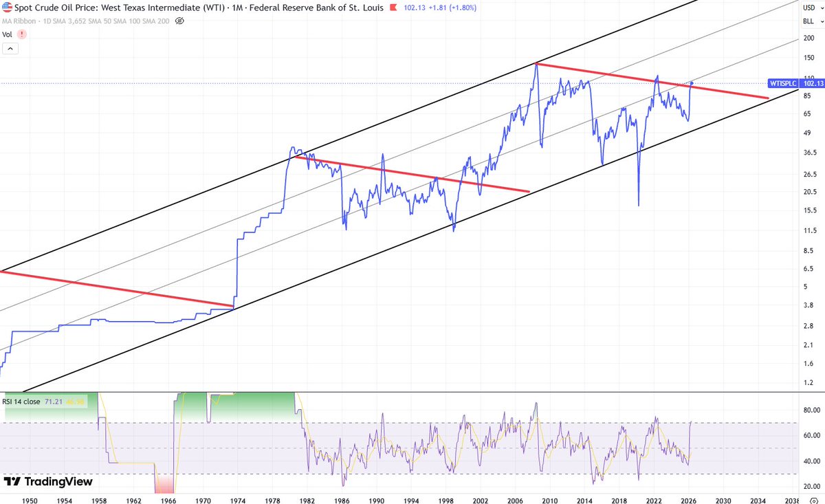Open the TradingView logo link
The height and width of the screenshot is (504, 825).
click(48, 482)
